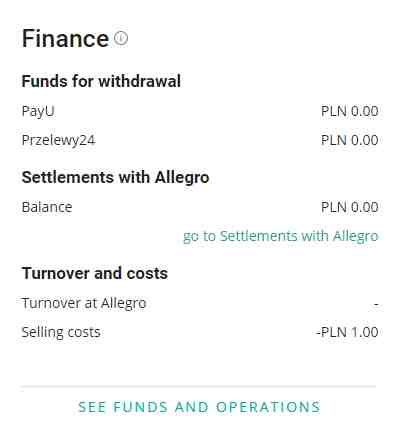
Task: Click the Turnover and costs heading
Action: [95, 274]
